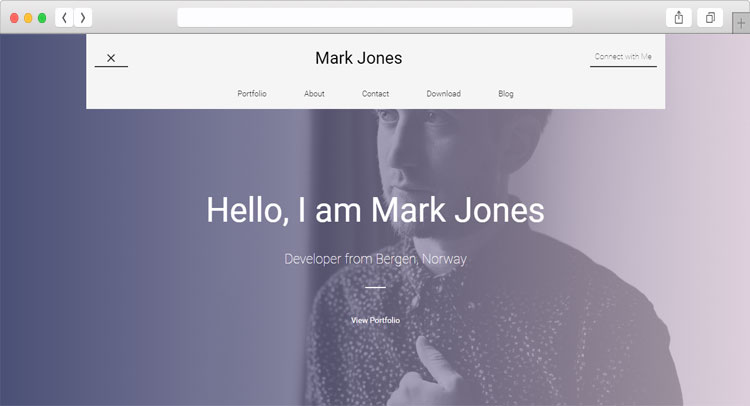Screen dimensions: 750x406
Task: Click the View Portfolio link
Action: point(375,320)
